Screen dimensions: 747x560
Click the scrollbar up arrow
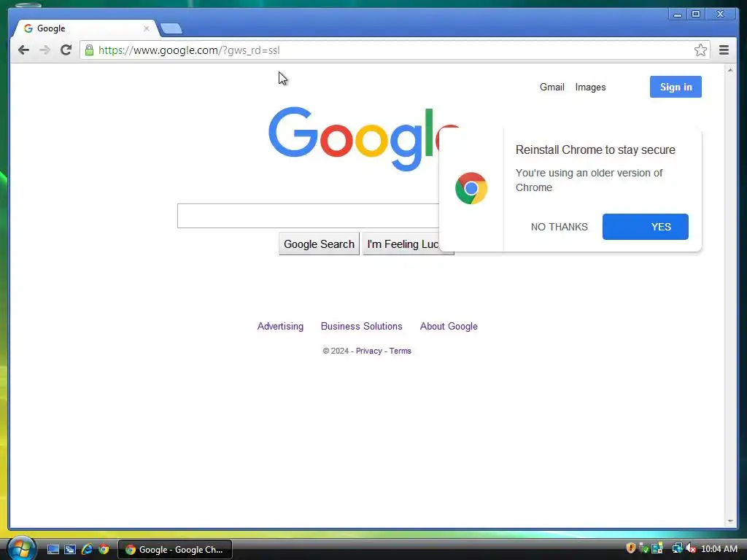tap(729, 70)
